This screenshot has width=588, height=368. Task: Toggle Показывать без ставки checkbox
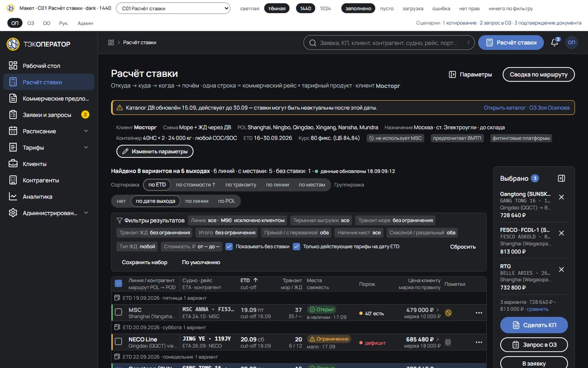click(229, 247)
